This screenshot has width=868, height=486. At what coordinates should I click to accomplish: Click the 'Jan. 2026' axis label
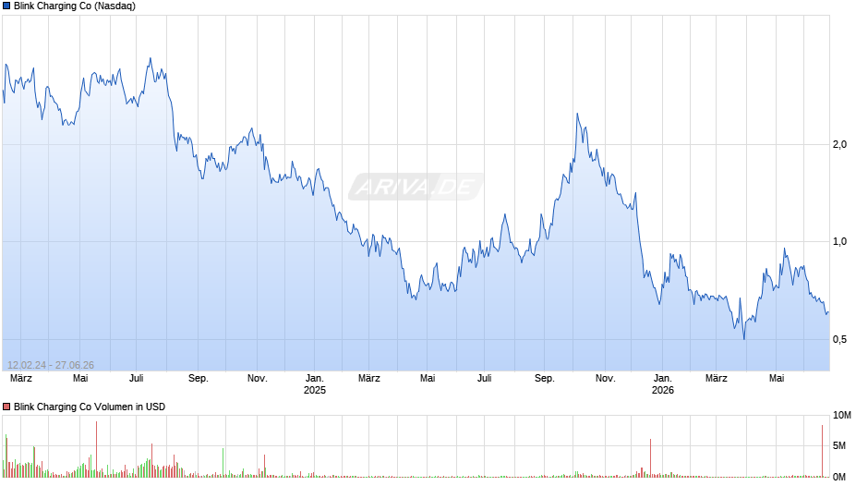click(x=663, y=384)
